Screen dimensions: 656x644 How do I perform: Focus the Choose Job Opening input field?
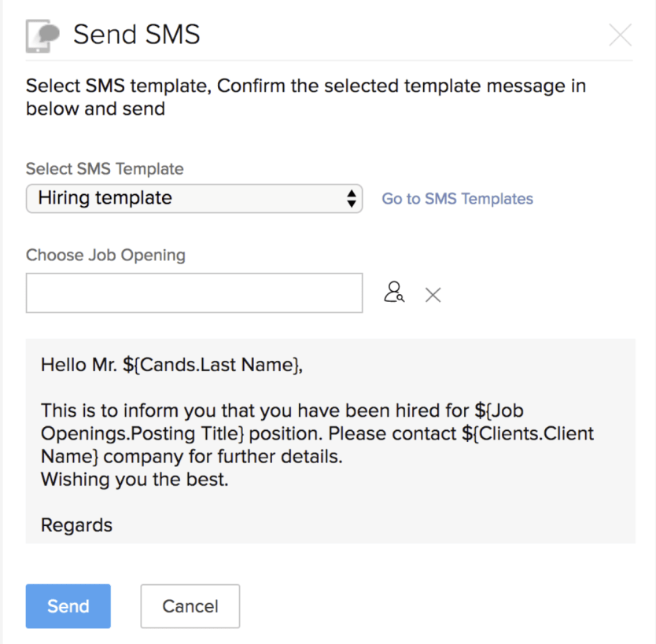pyautogui.click(x=194, y=293)
